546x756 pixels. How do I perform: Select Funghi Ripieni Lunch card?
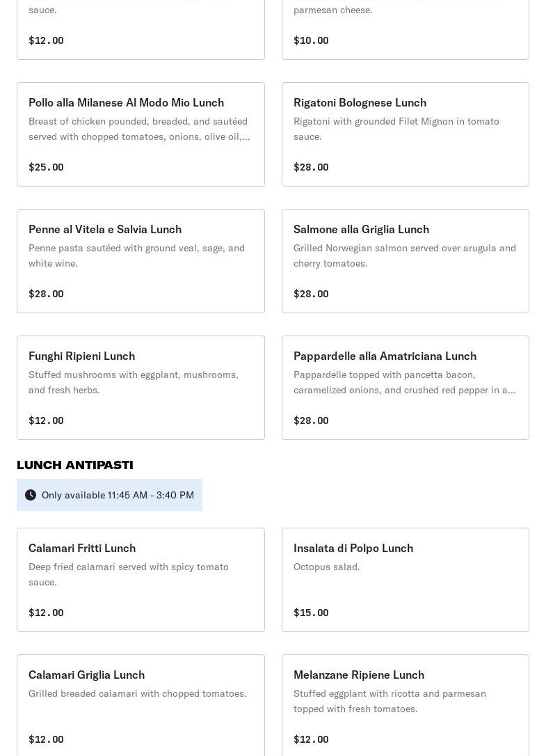(140, 388)
